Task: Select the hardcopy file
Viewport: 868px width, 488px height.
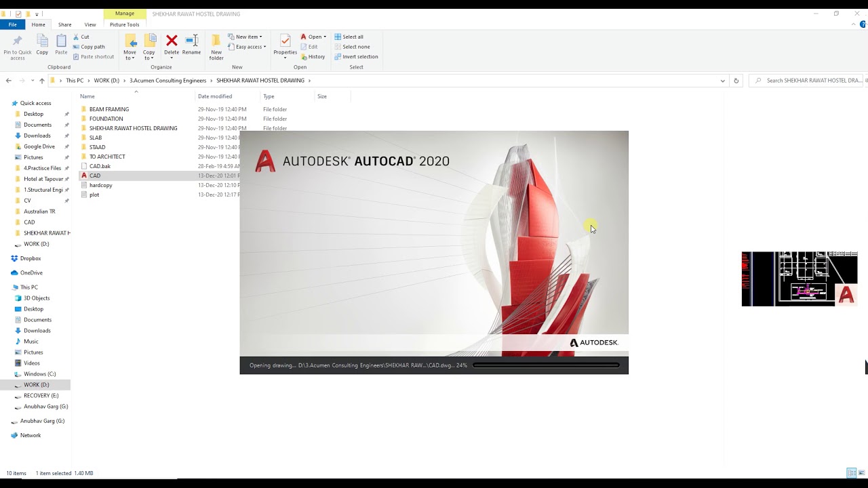Action: point(100,185)
